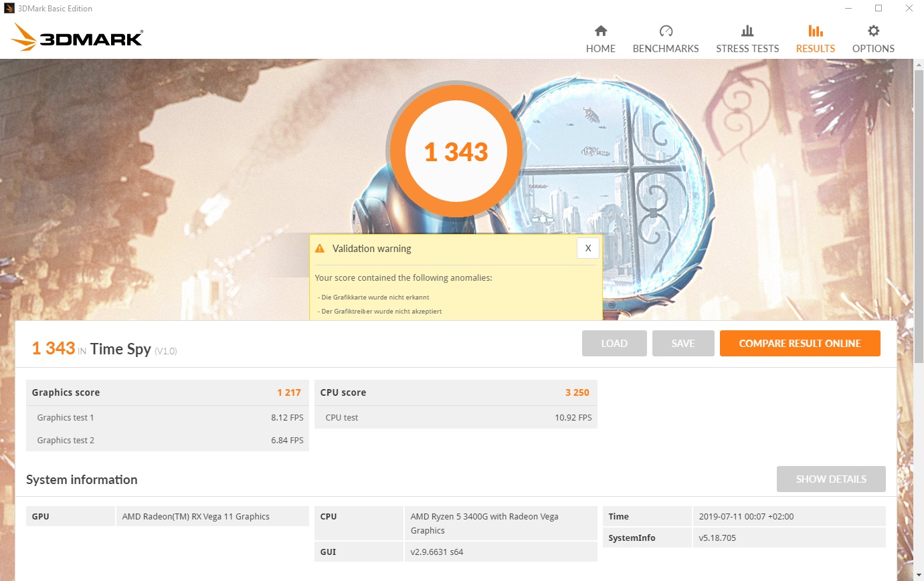Click the System information heading
This screenshot has height=581, width=924.
click(x=82, y=480)
